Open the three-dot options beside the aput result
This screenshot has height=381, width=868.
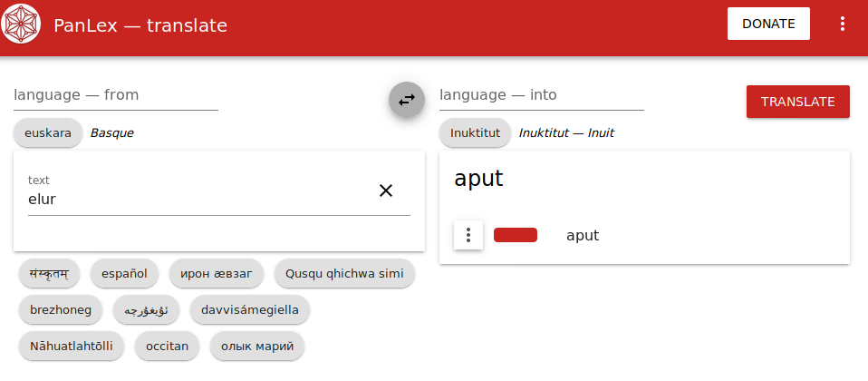[468, 235]
